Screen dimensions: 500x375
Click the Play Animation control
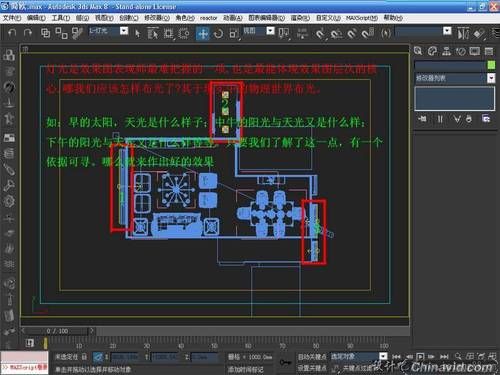click(420, 357)
